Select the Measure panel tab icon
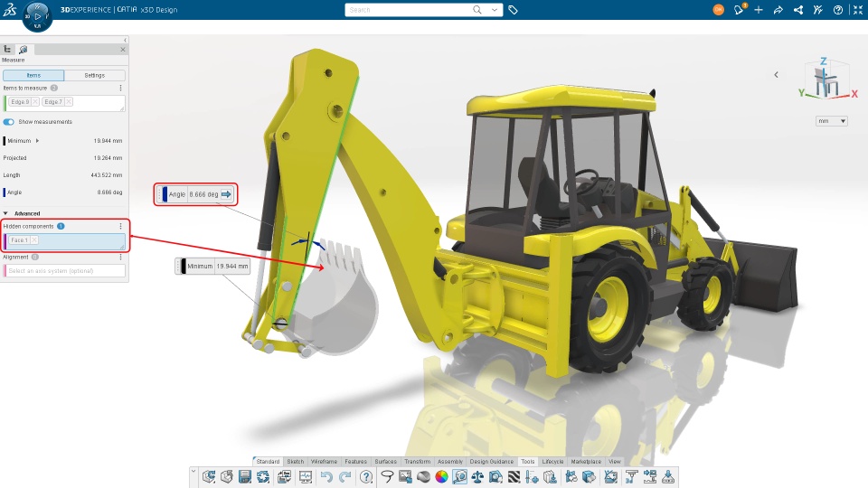The height and width of the screenshot is (488, 868). coord(24,49)
